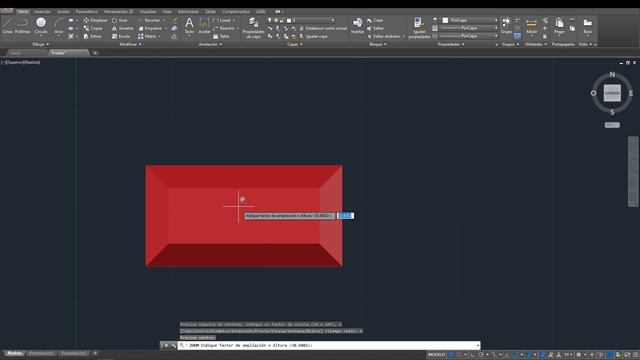This screenshot has width=640, height=360.
Task: Expand the Bloque panel
Action: pyautogui.click(x=378, y=44)
